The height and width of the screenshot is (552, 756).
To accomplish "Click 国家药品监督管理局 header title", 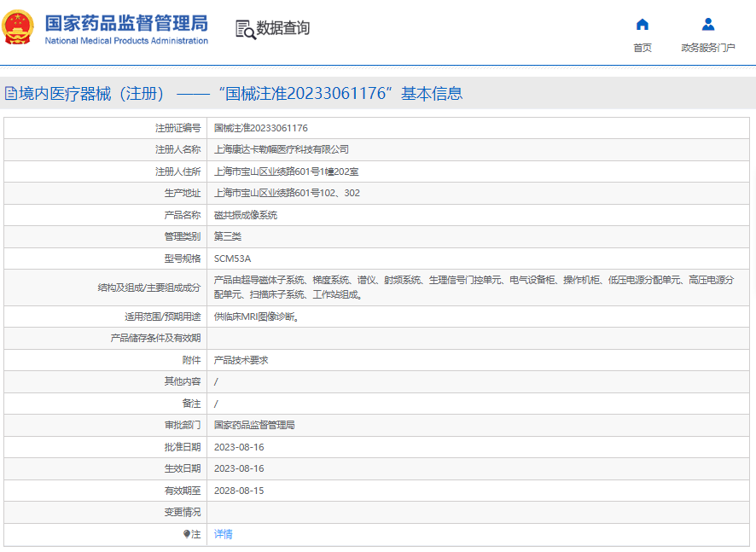I will [x=126, y=23].
